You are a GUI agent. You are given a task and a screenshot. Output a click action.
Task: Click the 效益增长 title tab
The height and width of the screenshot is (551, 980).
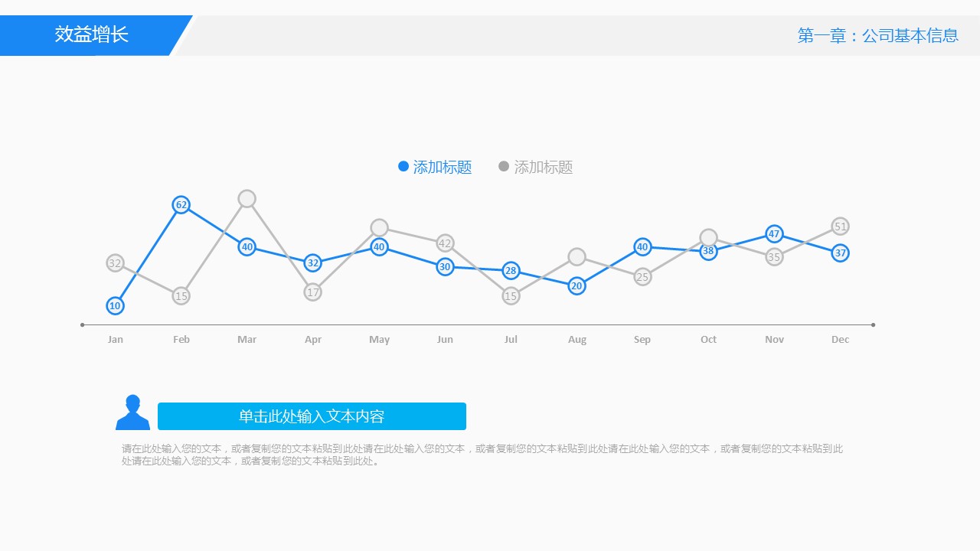92,35
